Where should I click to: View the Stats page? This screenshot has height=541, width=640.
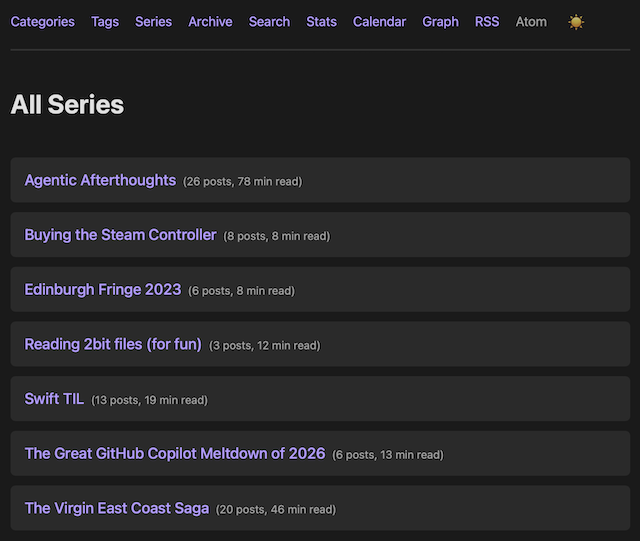point(322,22)
